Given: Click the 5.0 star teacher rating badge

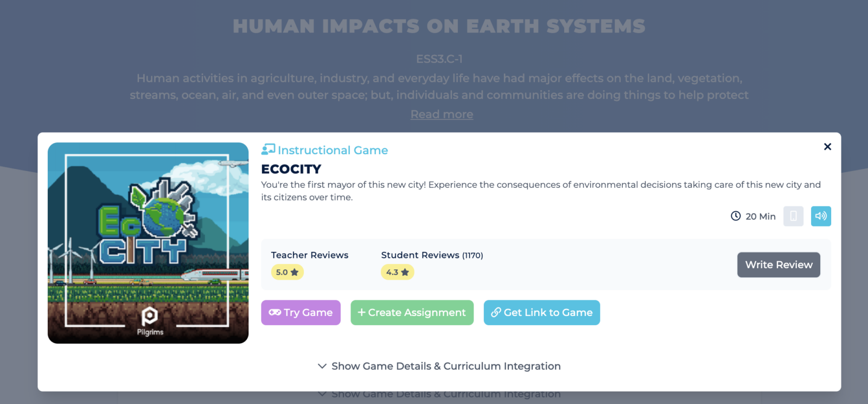Looking at the screenshot, I should [287, 272].
